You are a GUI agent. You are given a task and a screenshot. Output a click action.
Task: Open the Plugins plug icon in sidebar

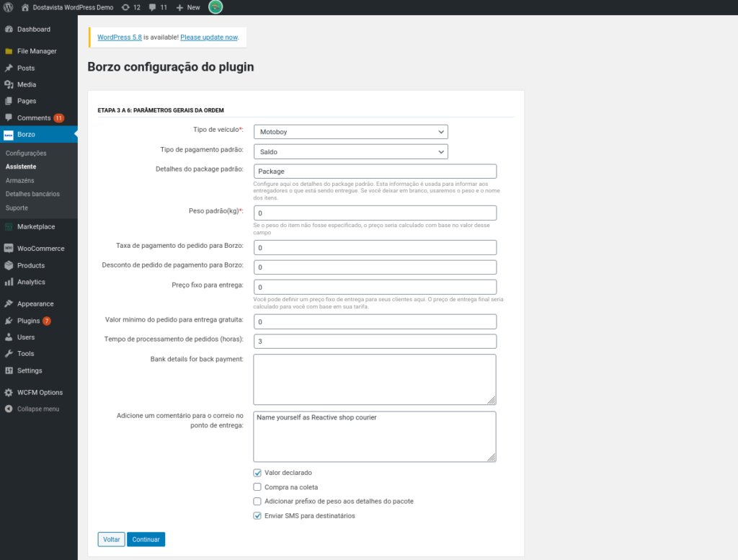point(9,321)
